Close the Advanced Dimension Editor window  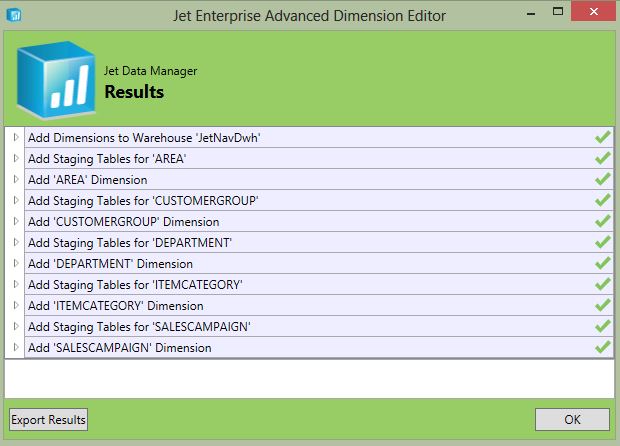594,11
